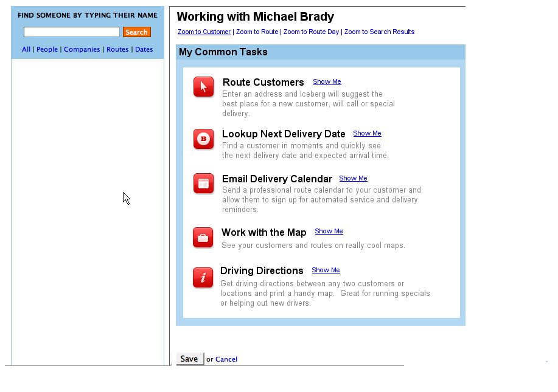
Task: Click the red Email Delivery Calendar icon
Action: [203, 184]
